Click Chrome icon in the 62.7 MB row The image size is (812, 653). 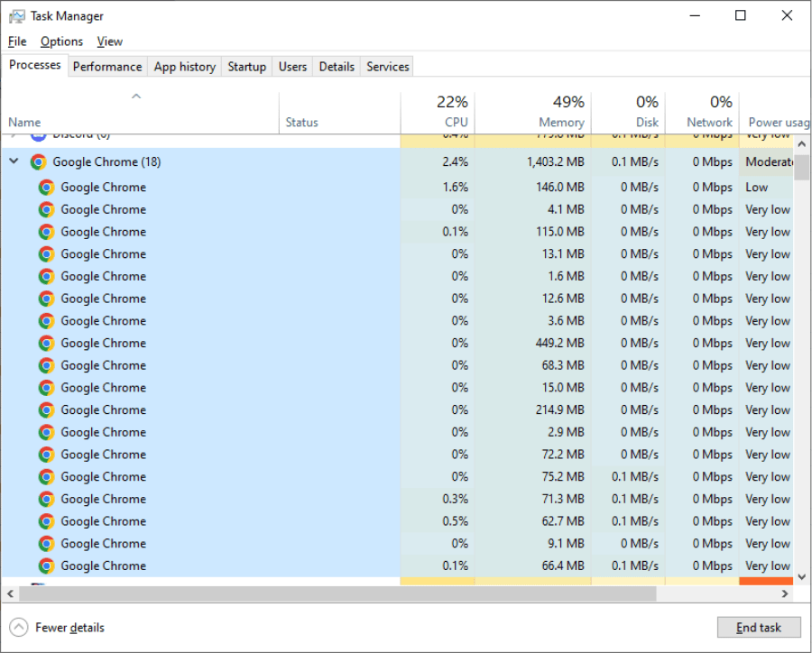[46, 521]
